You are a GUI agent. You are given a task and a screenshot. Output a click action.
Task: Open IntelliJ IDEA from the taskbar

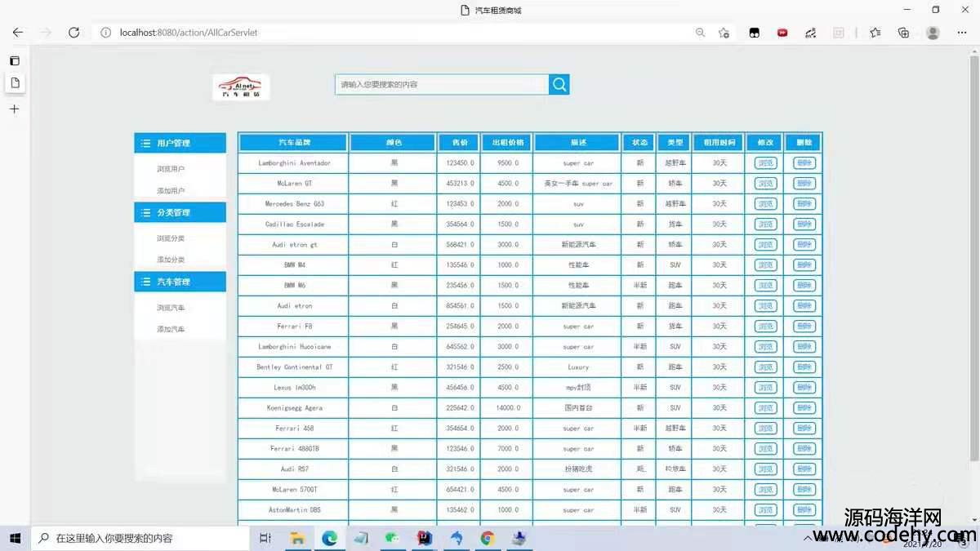(424, 538)
